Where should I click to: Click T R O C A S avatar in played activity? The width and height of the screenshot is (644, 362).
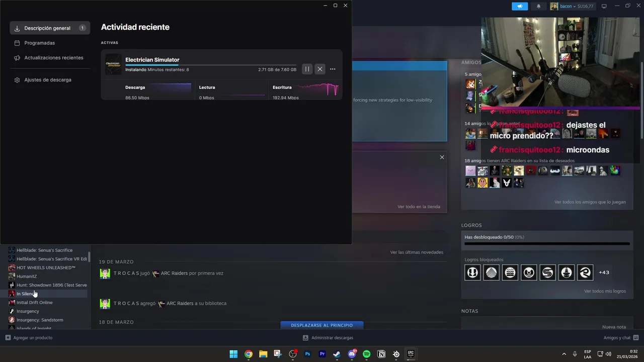[x=105, y=274]
